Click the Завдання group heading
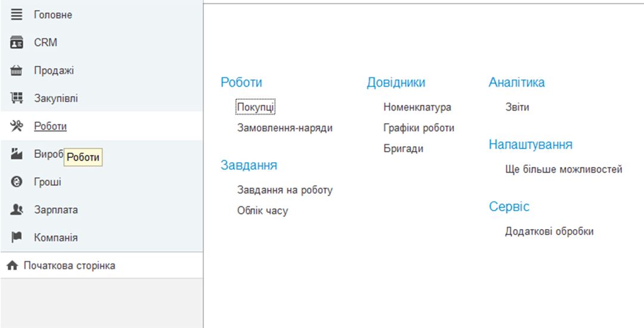The width and height of the screenshot is (644, 328). [249, 165]
